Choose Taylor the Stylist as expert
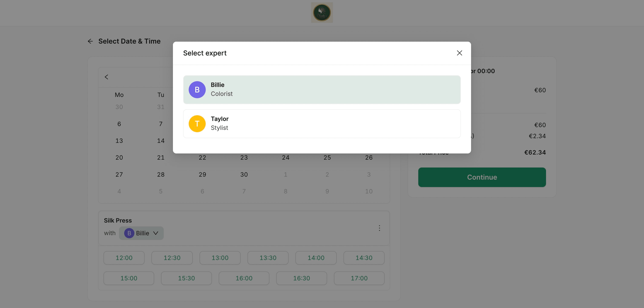This screenshot has height=308, width=644. tap(322, 123)
